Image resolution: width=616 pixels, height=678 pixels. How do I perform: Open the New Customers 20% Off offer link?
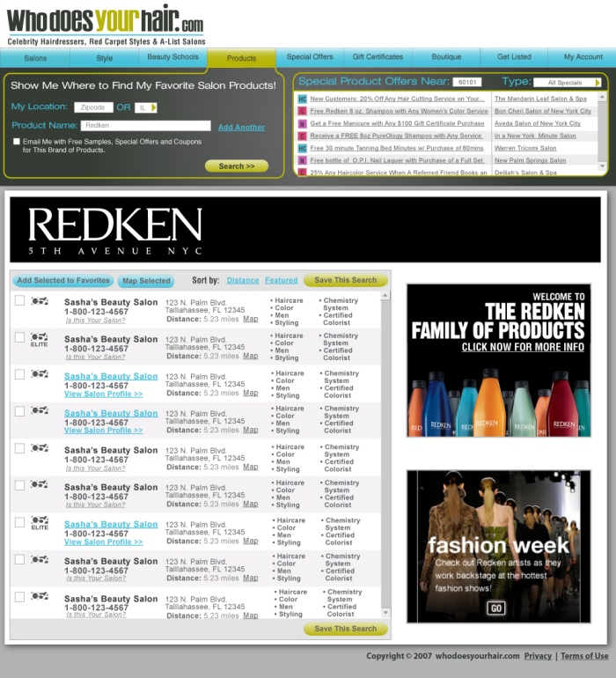tap(397, 99)
